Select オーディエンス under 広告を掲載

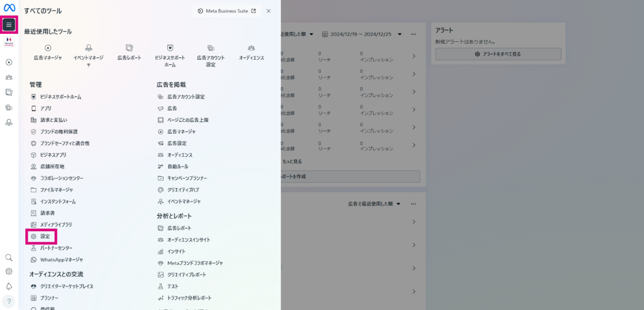click(175, 155)
